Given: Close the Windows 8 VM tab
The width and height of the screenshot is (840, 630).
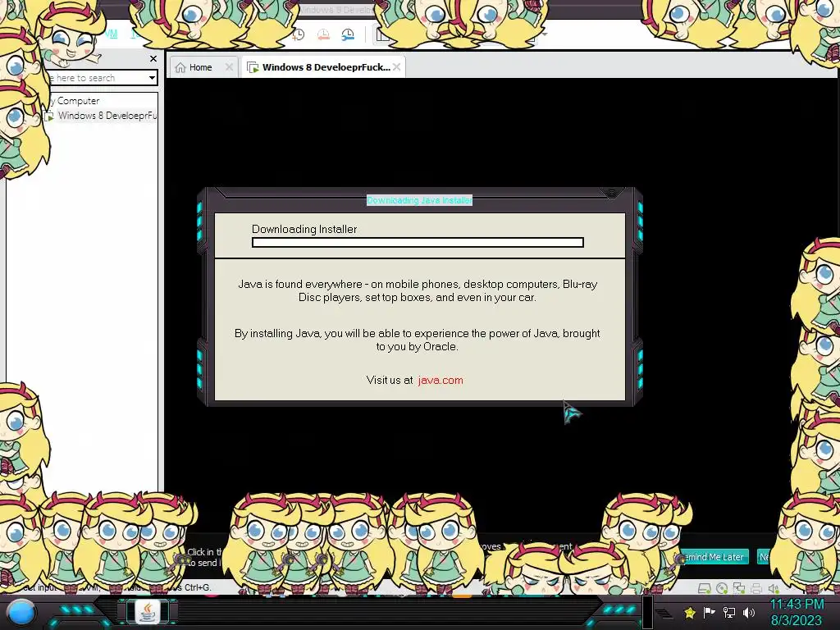Looking at the screenshot, I should tap(396, 67).
